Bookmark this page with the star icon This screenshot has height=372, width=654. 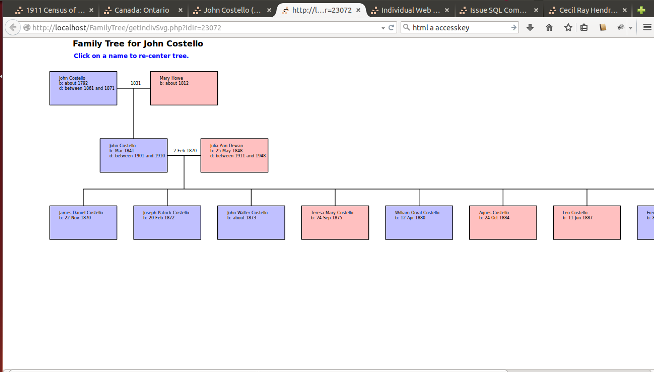(568, 28)
